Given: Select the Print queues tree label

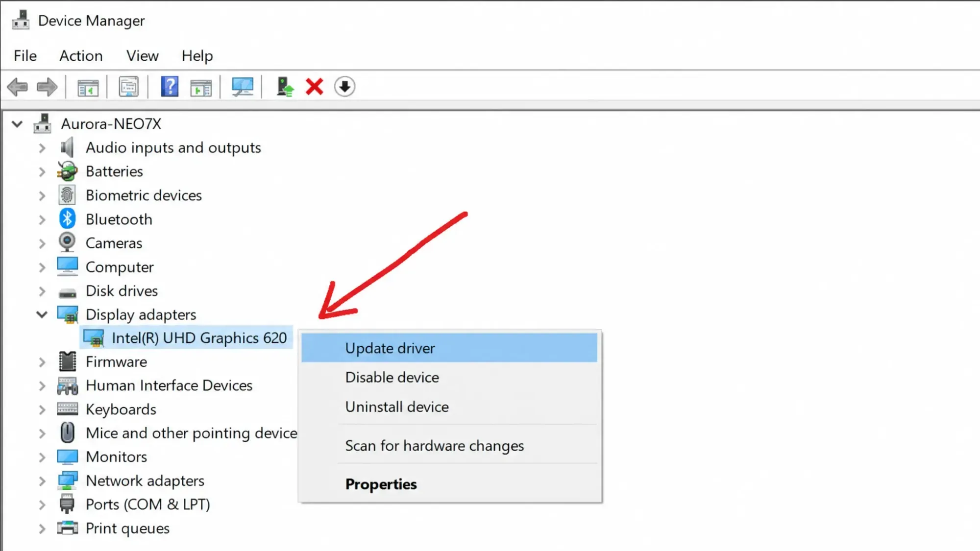Looking at the screenshot, I should [x=127, y=528].
